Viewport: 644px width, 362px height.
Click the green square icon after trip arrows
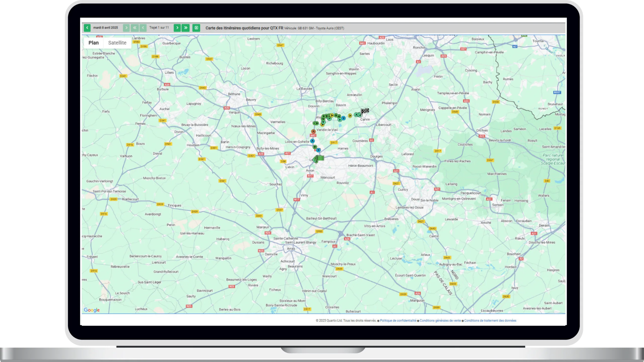pos(196,28)
